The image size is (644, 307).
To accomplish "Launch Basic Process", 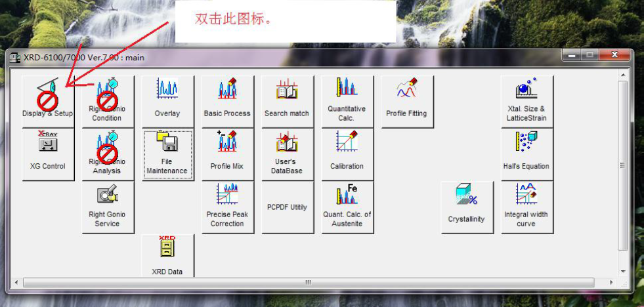I will click(x=228, y=102).
